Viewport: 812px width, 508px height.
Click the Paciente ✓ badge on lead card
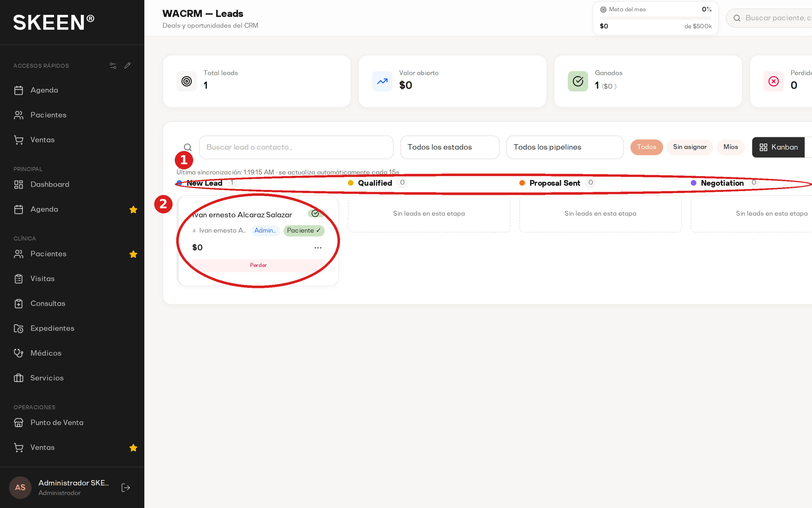(304, 231)
